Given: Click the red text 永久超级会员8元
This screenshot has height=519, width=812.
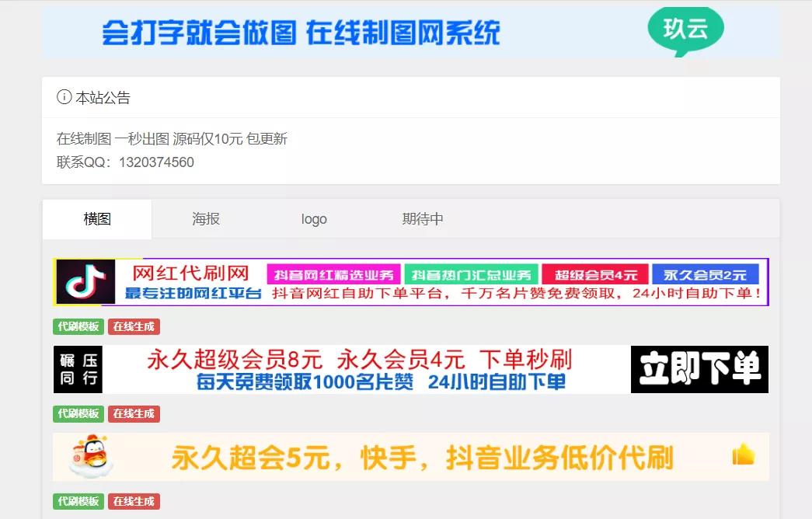Looking at the screenshot, I should (x=235, y=359).
